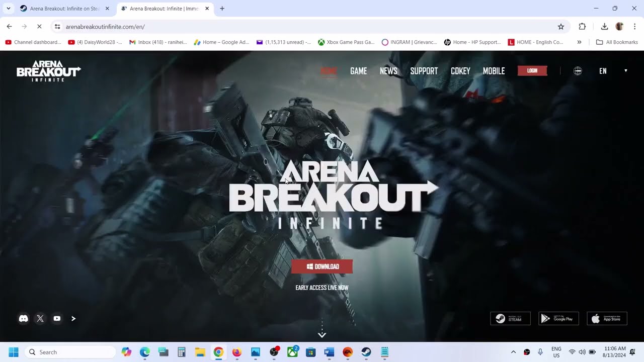
Task: Click the red LOGIN button
Action: pos(532,71)
